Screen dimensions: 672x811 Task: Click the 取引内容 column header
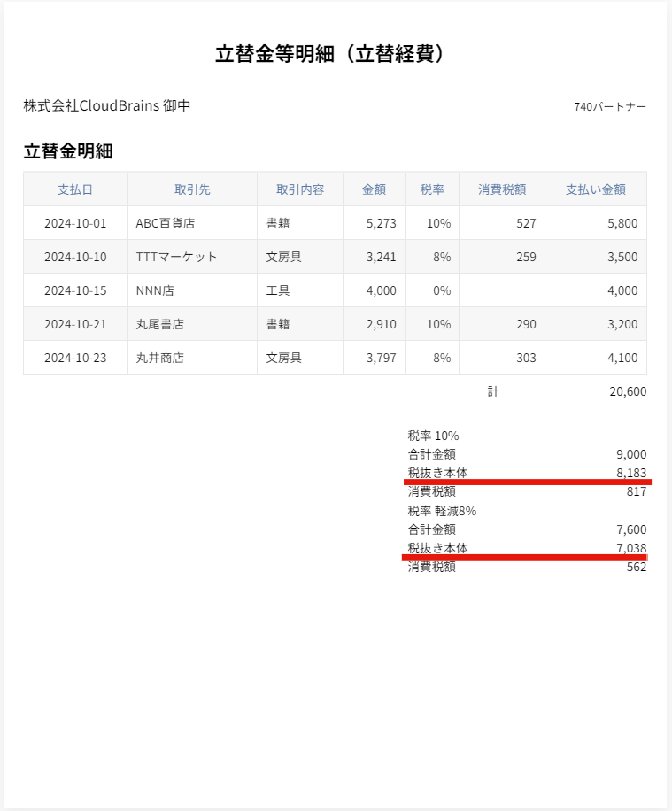(300, 189)
